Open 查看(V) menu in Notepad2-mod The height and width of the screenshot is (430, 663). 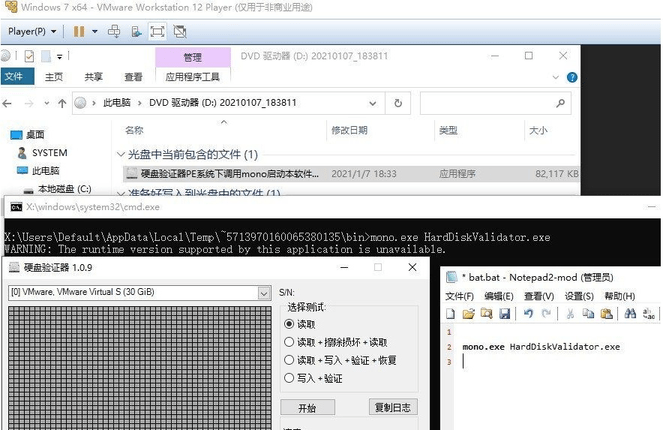pos(539,296)
